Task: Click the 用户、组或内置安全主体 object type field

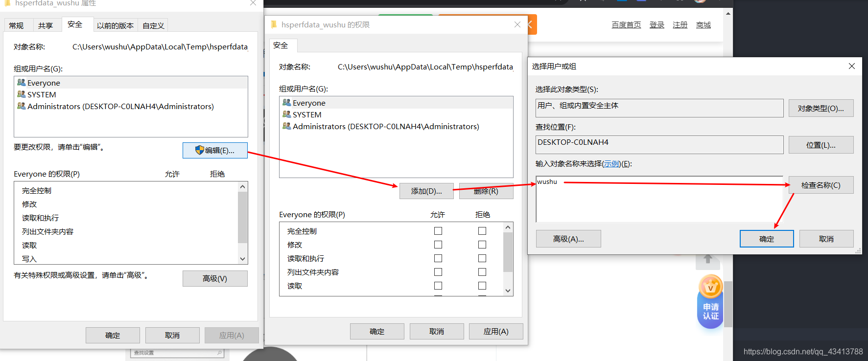Action: pyautogui.click(x=659, y=108)
